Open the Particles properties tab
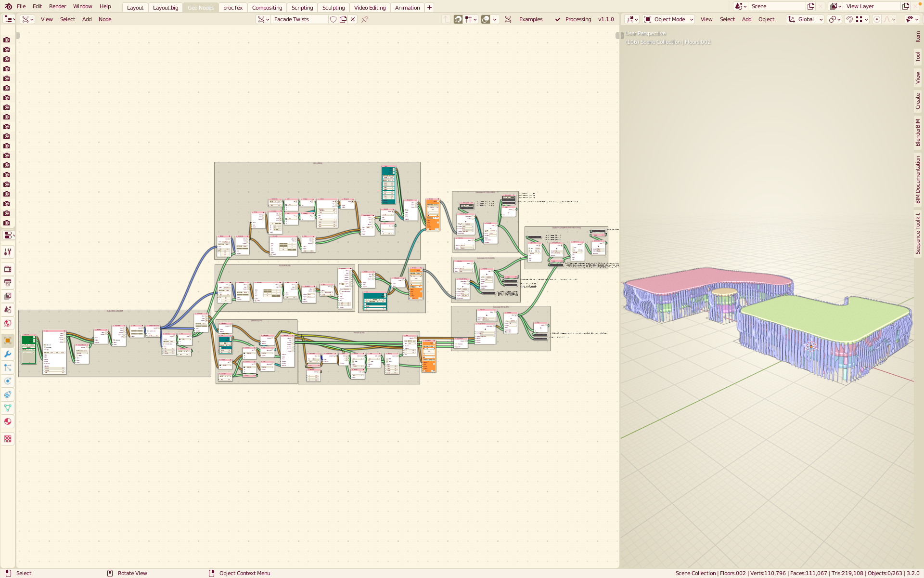The height and width of the screenshot is (578, 924). [8, 368]
